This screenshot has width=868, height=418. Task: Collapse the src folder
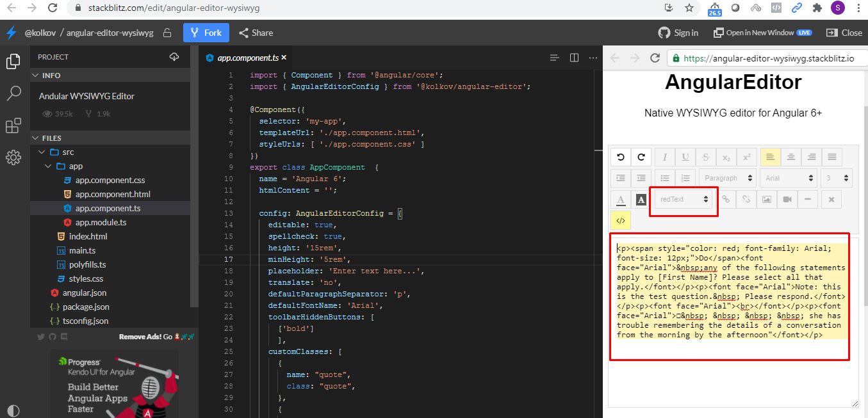(42, 152)
